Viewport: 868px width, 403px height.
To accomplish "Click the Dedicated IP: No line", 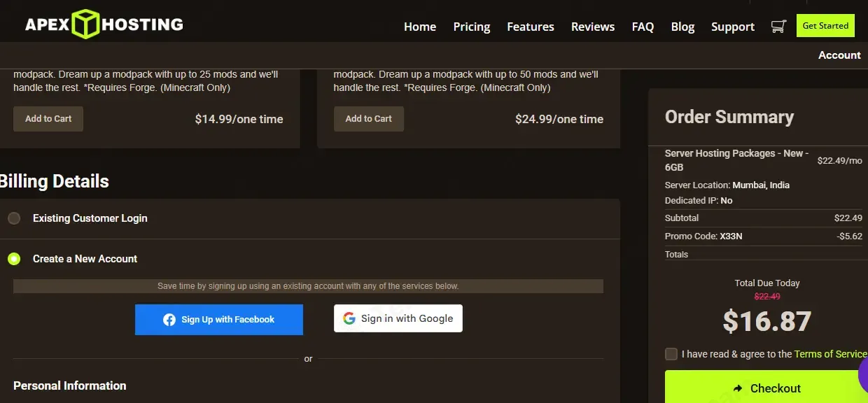I will coord(699,200).
